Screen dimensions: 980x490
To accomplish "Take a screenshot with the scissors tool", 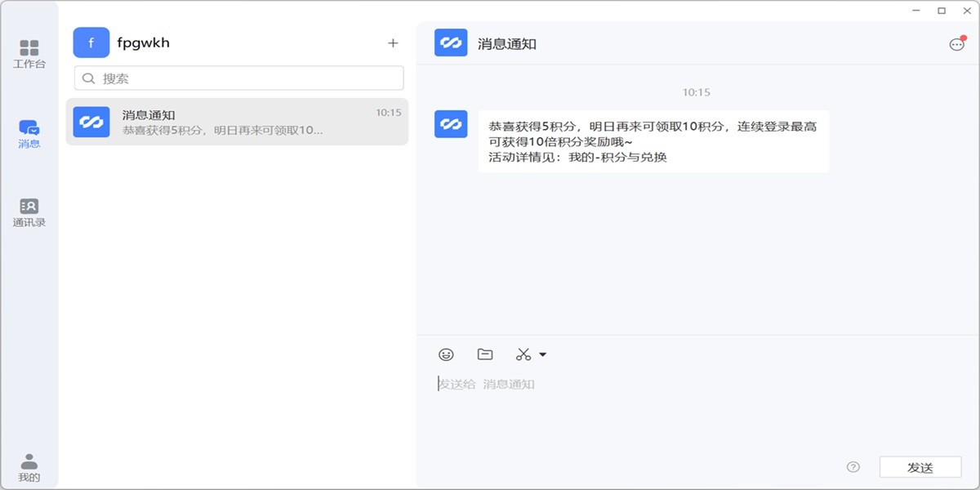I will tap(523, 354).
